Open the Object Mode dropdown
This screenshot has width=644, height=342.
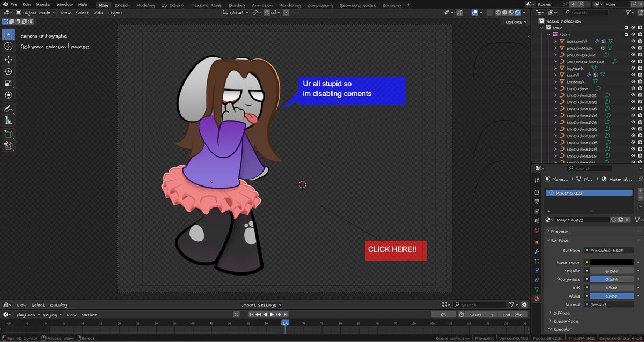[x=35, y=13]
